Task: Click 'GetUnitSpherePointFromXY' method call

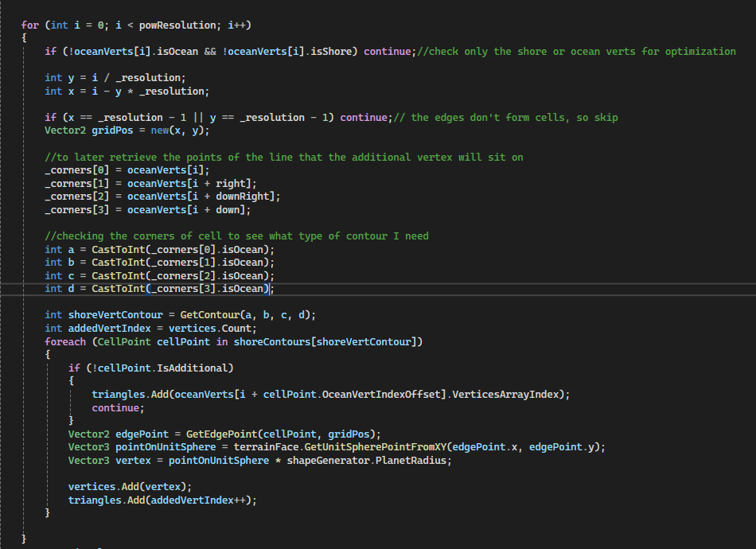Action: click(375, 447)
